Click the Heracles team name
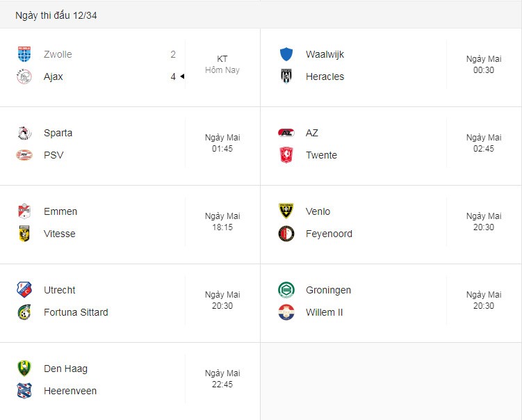The width and height of the screenshot is (522, 420). pos(325,76)
